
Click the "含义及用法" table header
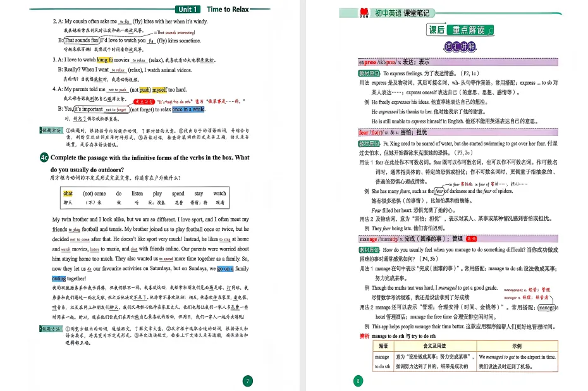pyautogui.click(x=434, y=346)
